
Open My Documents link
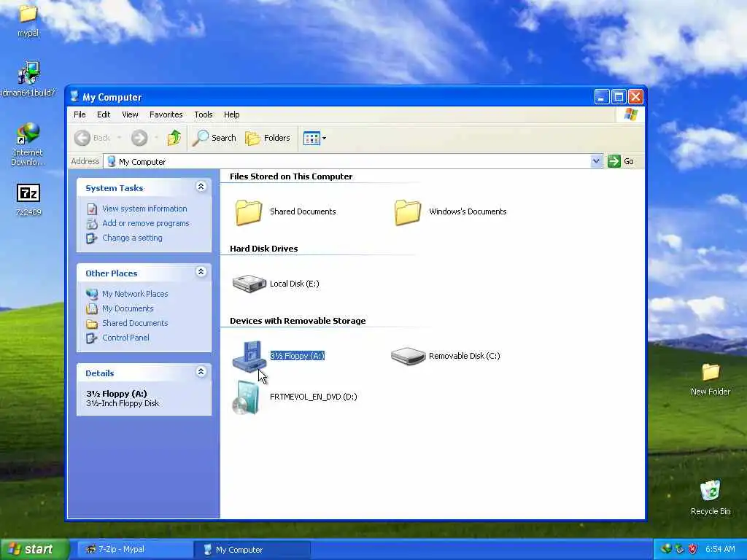tap(128, 308)
